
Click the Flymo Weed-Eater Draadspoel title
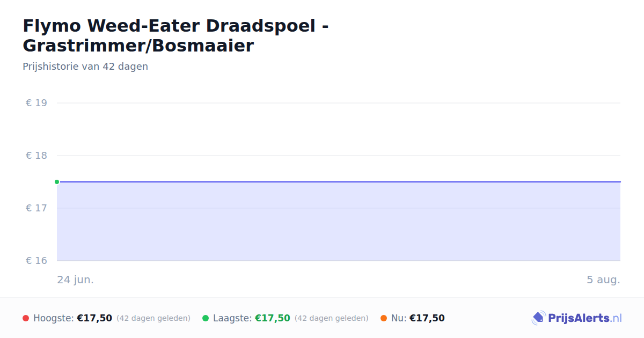[175, 35]
